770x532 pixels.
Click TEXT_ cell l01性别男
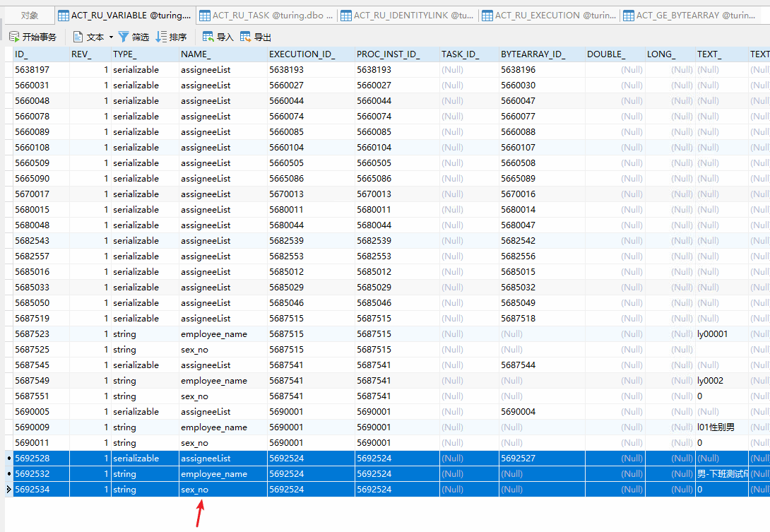pos(721,427)
